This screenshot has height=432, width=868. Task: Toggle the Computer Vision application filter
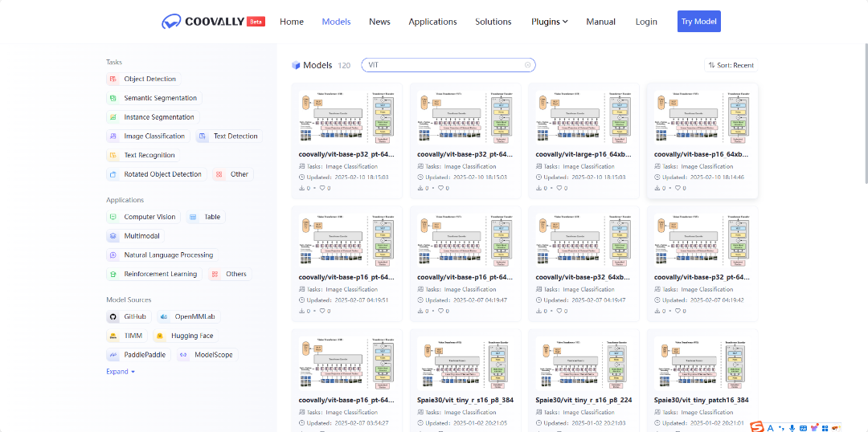143,218
